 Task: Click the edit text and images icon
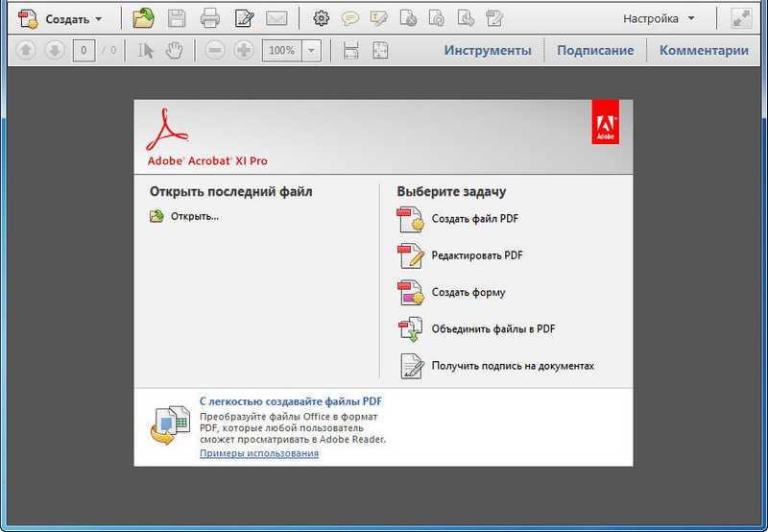coord(244,19)
